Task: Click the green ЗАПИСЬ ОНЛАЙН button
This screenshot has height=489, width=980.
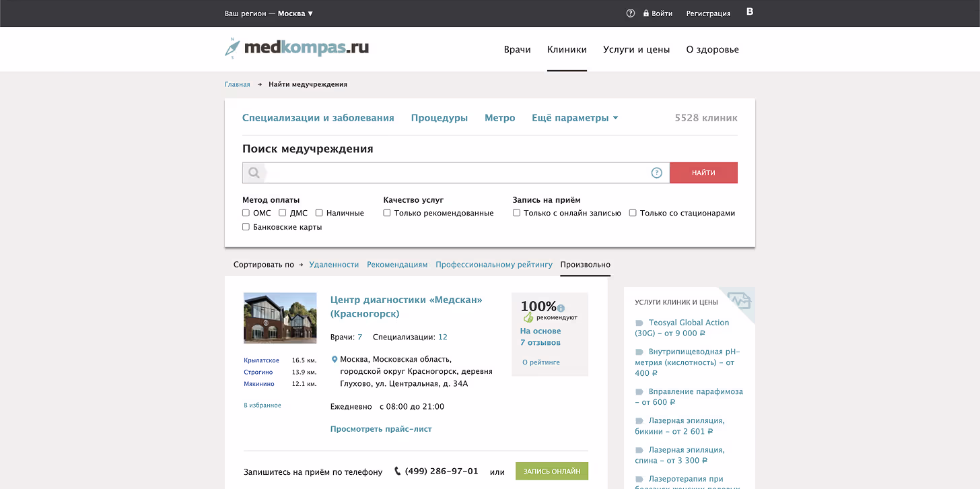Action: (x=552, y=471)
